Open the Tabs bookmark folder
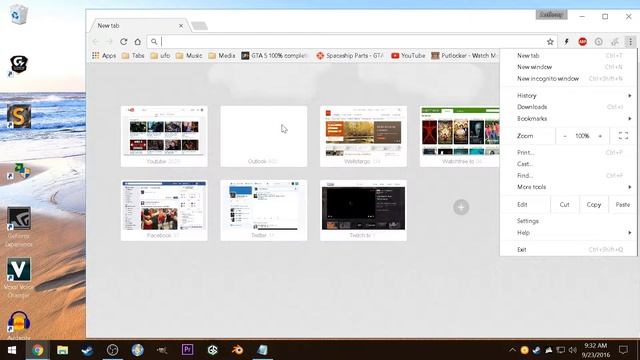 point(133,56)
